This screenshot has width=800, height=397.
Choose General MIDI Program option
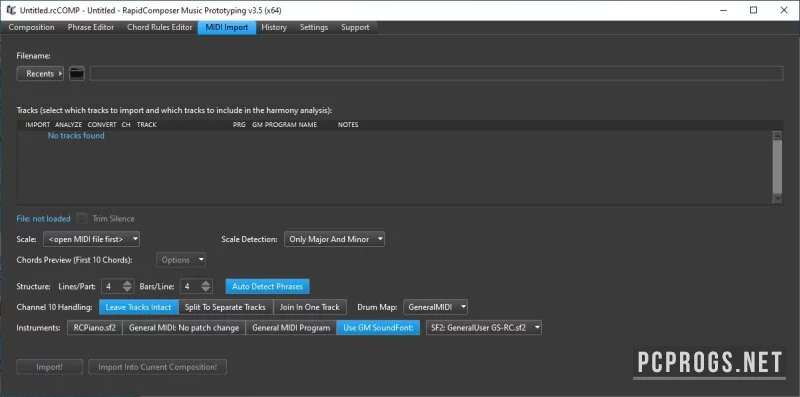click(291, 328)
